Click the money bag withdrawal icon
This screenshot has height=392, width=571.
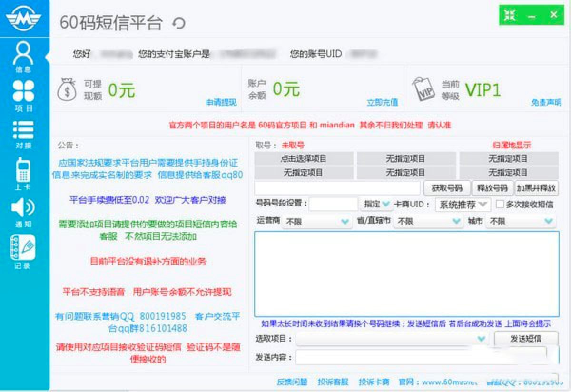click(x=68, y=89)
